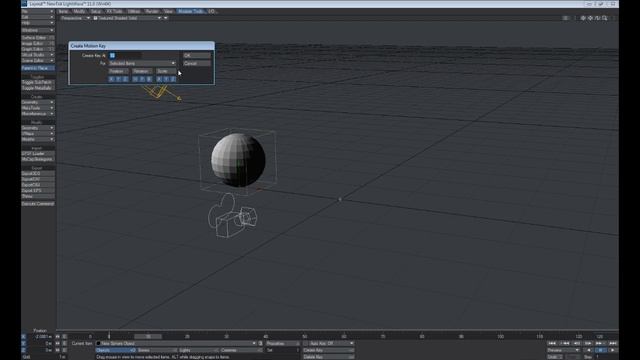Screen dimensions: 640x360
Task: Click the play reverse button
Action: point(588,350)
